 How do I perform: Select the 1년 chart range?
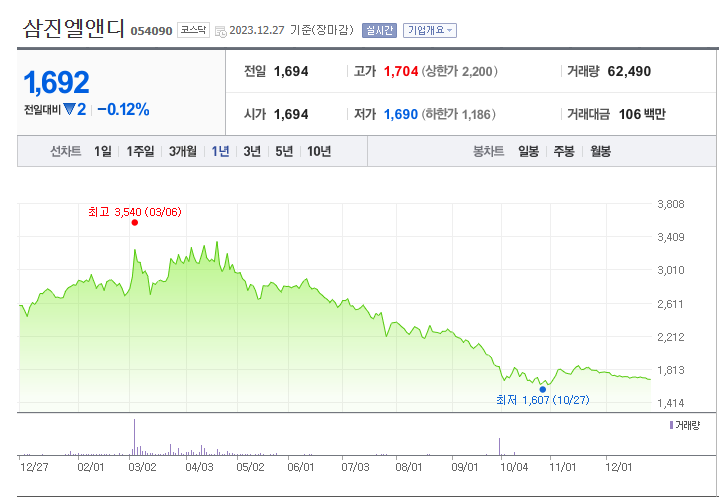220,151
